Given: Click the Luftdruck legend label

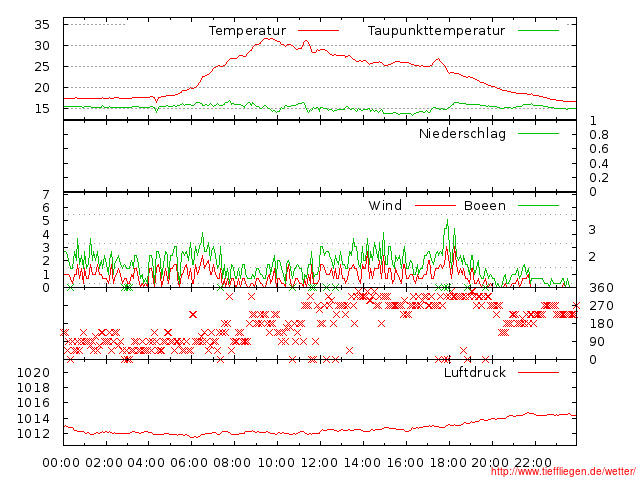Looking at the screenshot, I should pyautogui.click(x=475, y=372).
